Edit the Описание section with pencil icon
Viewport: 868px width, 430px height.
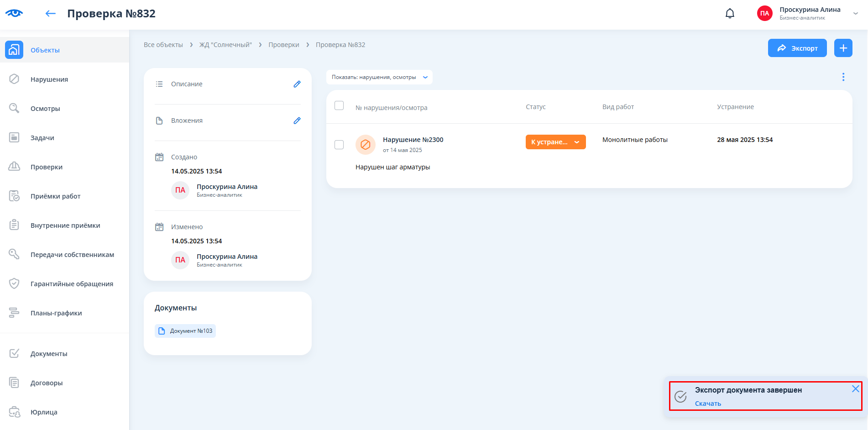click(297, 84)
